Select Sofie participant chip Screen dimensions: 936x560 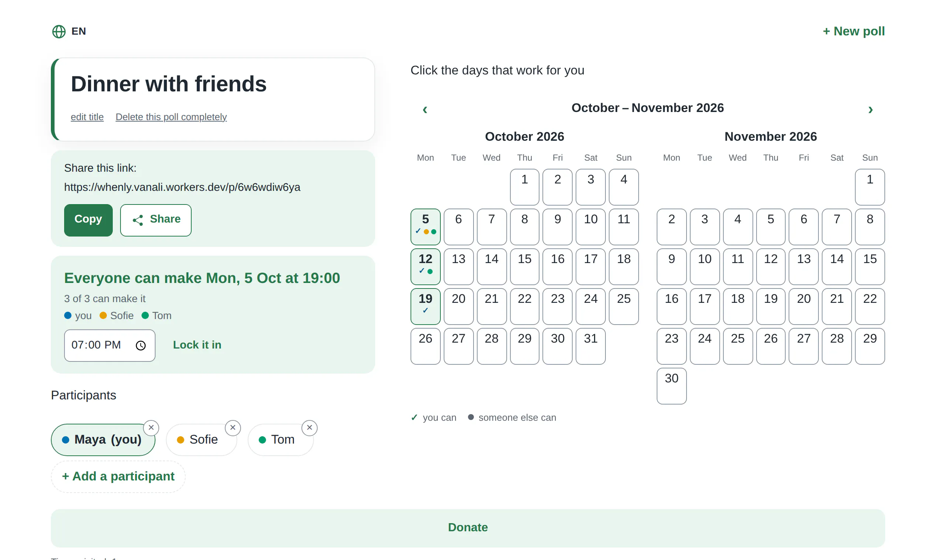coord(201,440)
